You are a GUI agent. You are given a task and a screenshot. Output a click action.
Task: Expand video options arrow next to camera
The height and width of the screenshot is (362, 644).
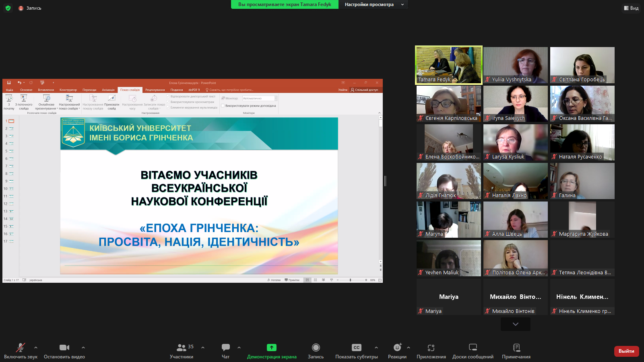[x=83, y=348]
